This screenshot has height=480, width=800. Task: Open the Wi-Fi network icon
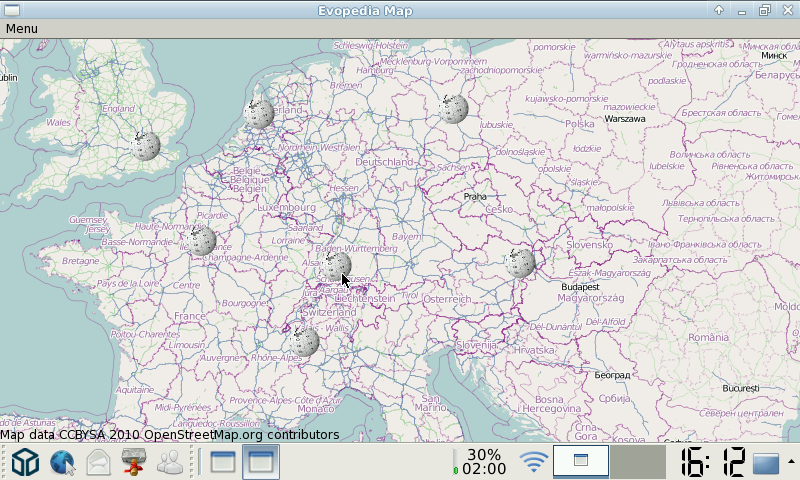[533, 462]
